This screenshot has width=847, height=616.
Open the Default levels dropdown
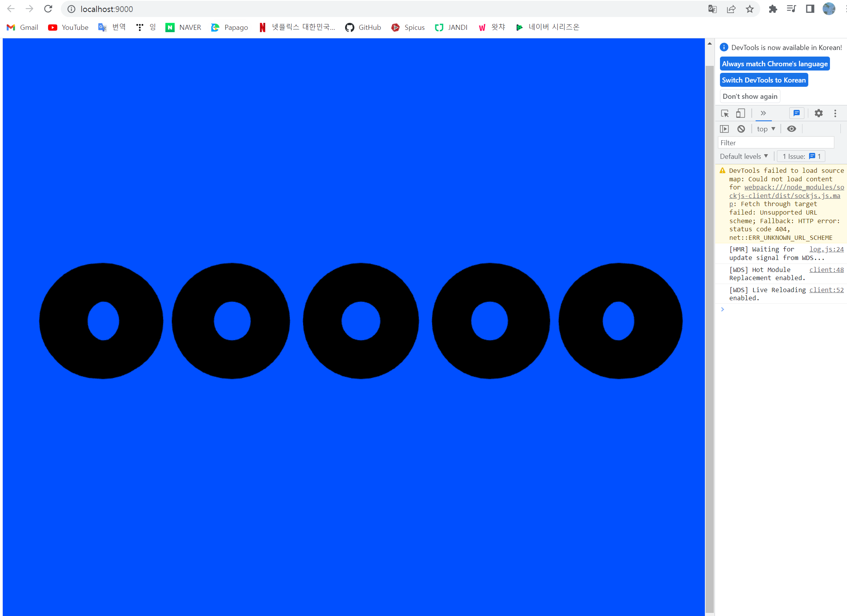point(744,157)
